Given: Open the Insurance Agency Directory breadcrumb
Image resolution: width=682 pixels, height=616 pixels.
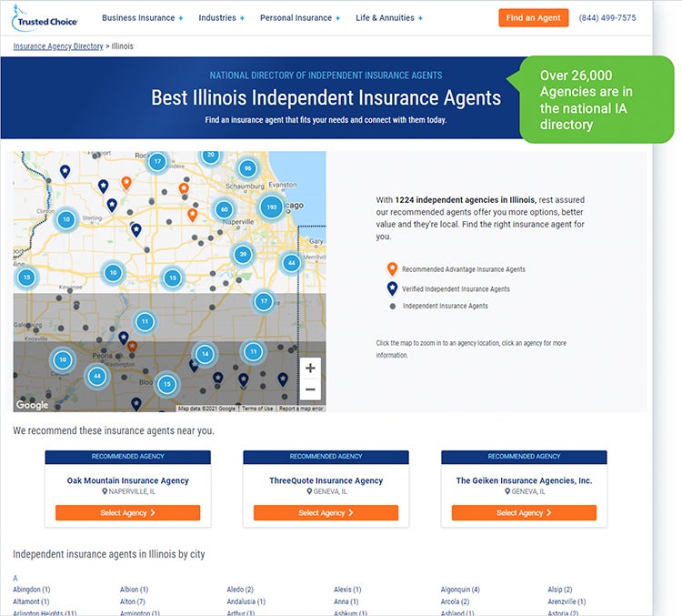Looking at the screenshot, I should pyautogui.click(x=58, y=46).
